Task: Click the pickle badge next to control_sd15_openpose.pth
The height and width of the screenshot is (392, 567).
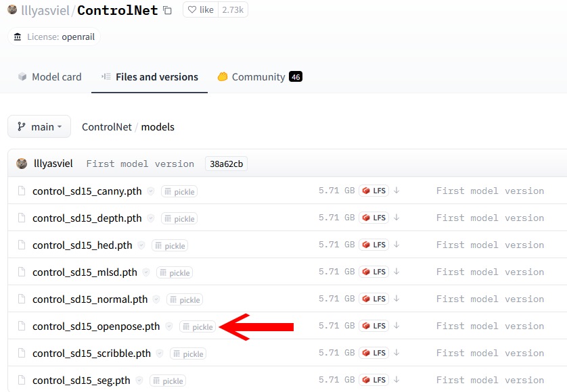Action: (198, 327)
